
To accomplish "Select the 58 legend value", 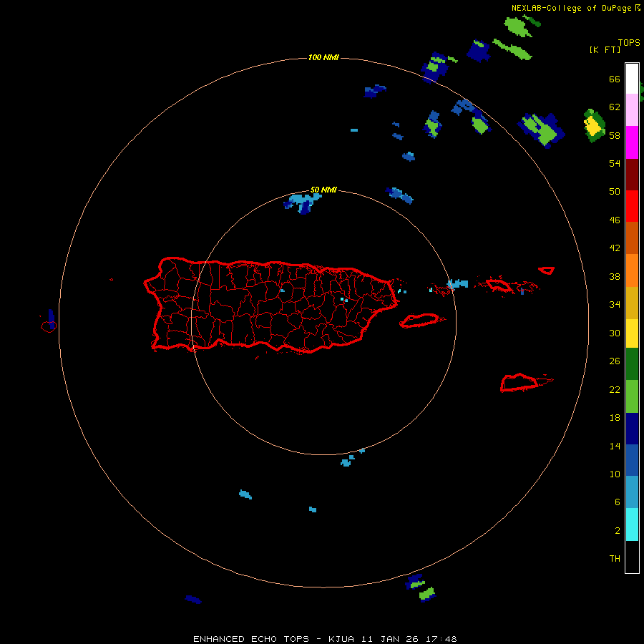I will pos(615,135).
